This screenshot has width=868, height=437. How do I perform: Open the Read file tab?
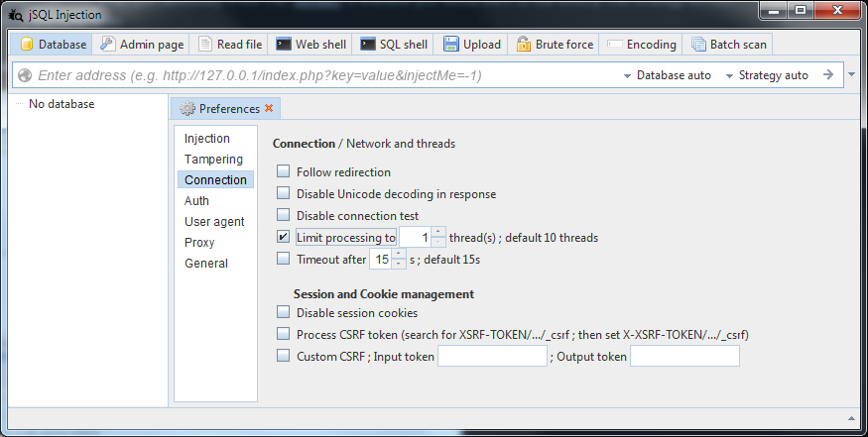tap(230, 45)
